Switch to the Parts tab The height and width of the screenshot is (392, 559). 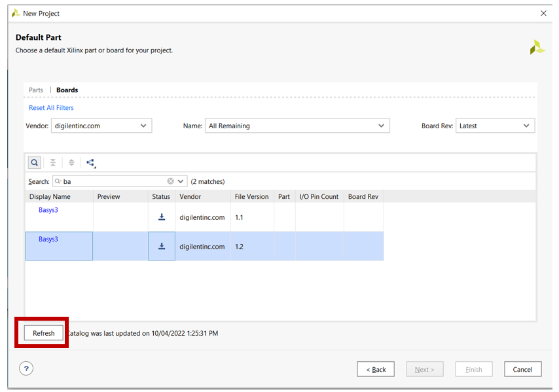pos(36,90)
